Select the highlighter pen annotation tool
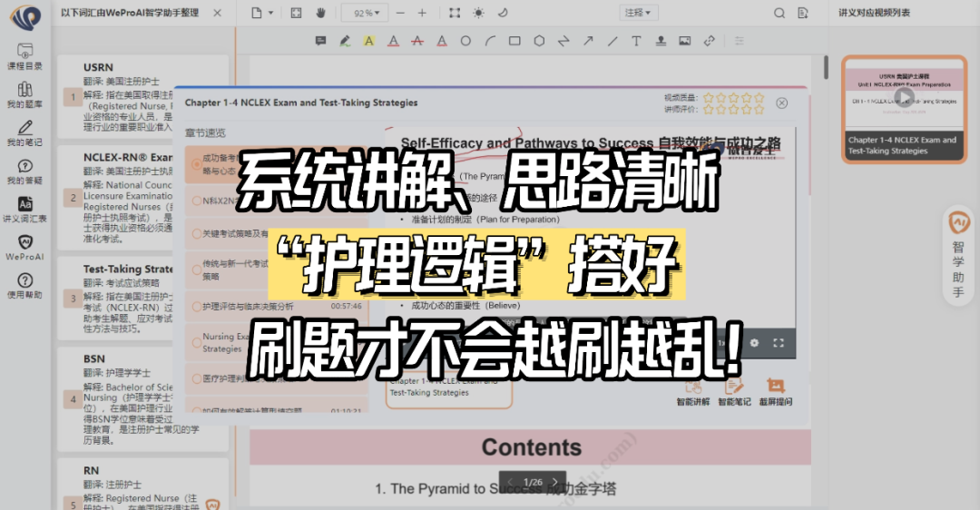 345,41
